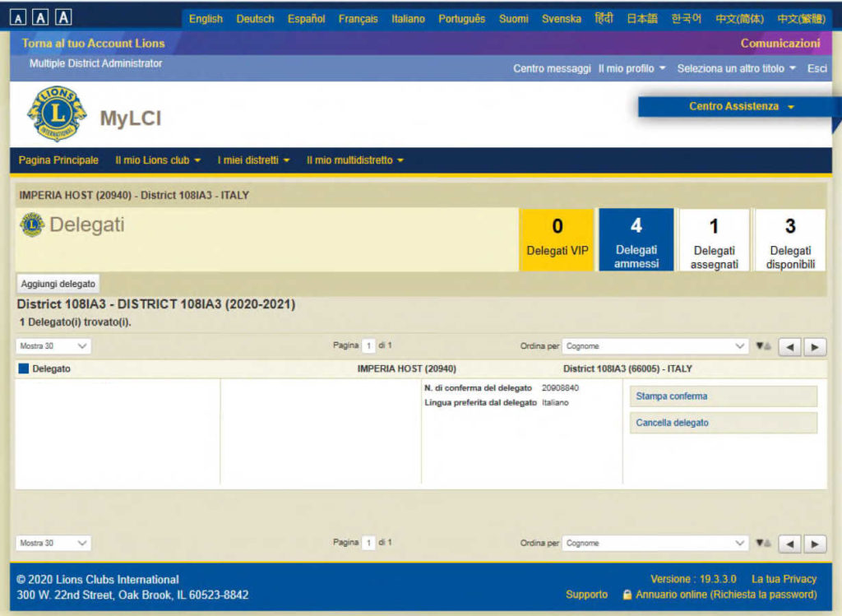
Task: Expand the Centro Assistenza menu
Action: point(741,106)
